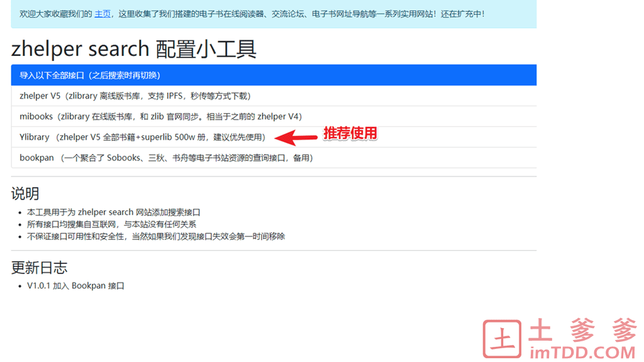The height and width of the screenshot is (362, 644).
Task: Click changelog entry V1.0.1 加入 Bookpan 接口
Action: tap(75, 286)
